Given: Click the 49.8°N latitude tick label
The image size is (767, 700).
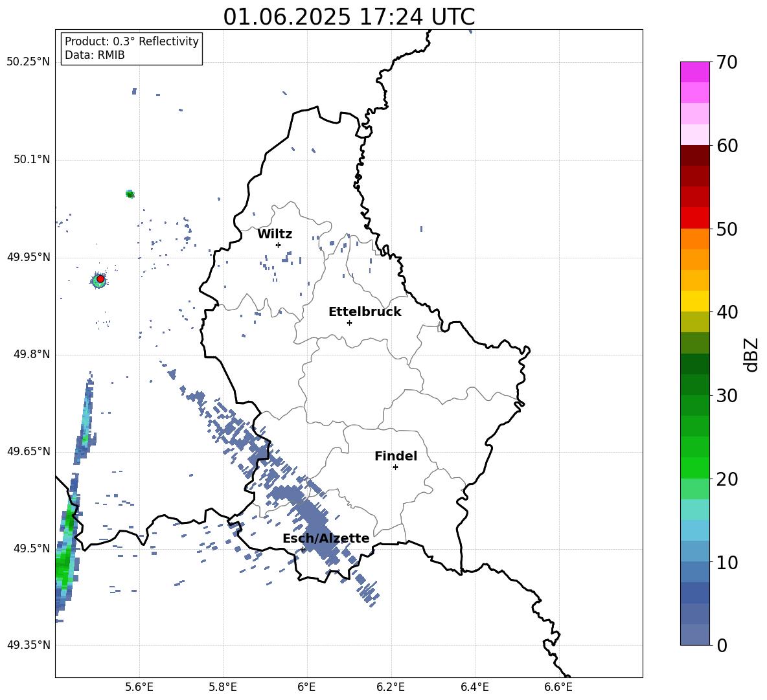Looking at the screenshot, I should pos(32,354).
